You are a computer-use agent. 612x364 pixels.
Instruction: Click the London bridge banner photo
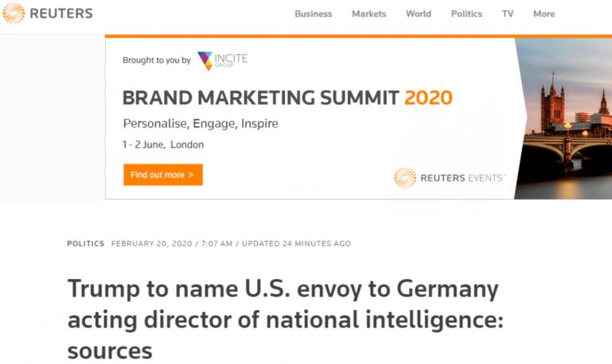point(563,118)
